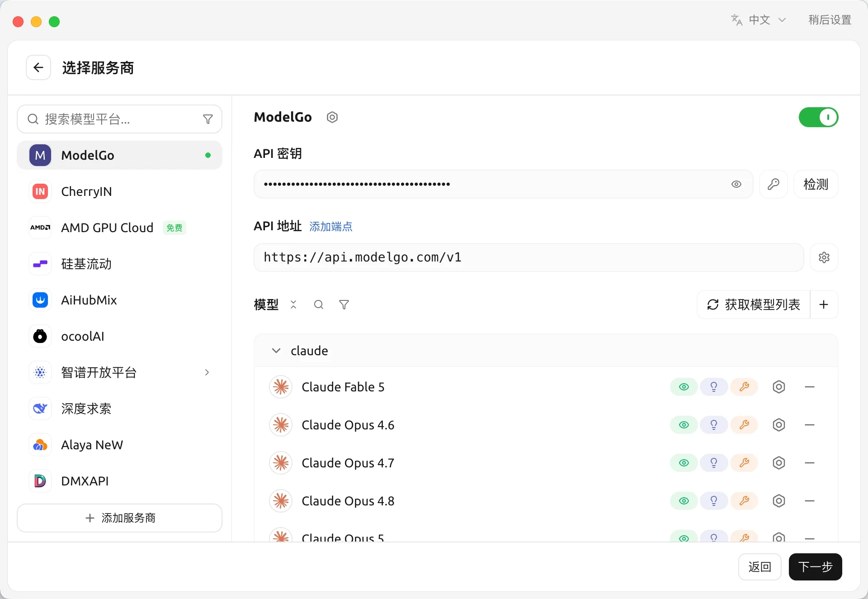Open ModelGo settings hexagon icon next to title

click(332, 117)
